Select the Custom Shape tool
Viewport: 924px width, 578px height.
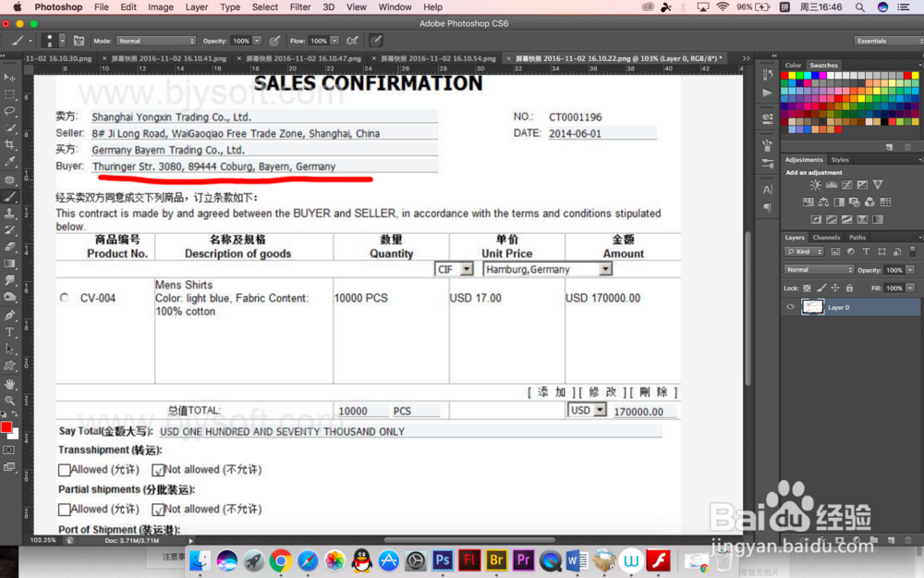coord(9,365)
